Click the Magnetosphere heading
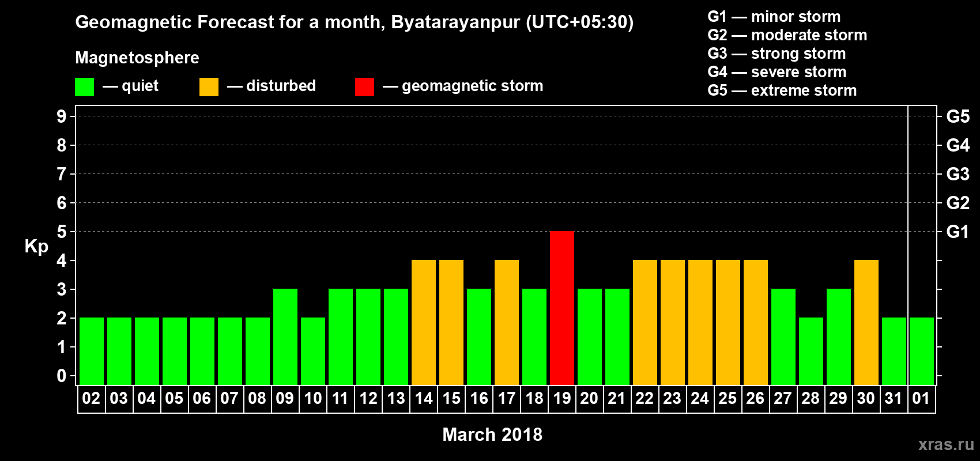980x461 pixels. pyautogui.click(x=137, y=58)
